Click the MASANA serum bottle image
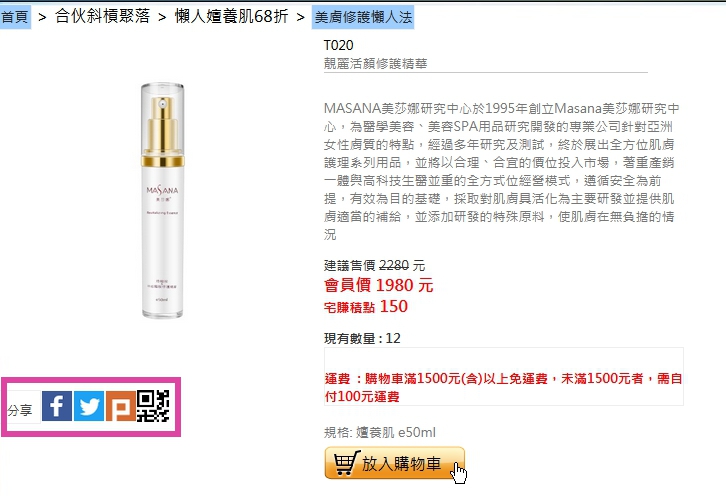This screenshot has height=496, width=726. tap(163, 201)
